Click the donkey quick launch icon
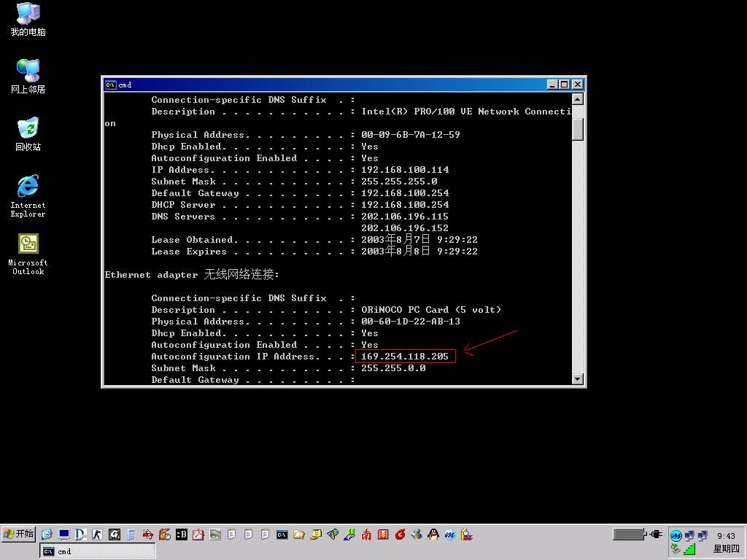Viewport: 747px width, 560px height. (164, 534)
